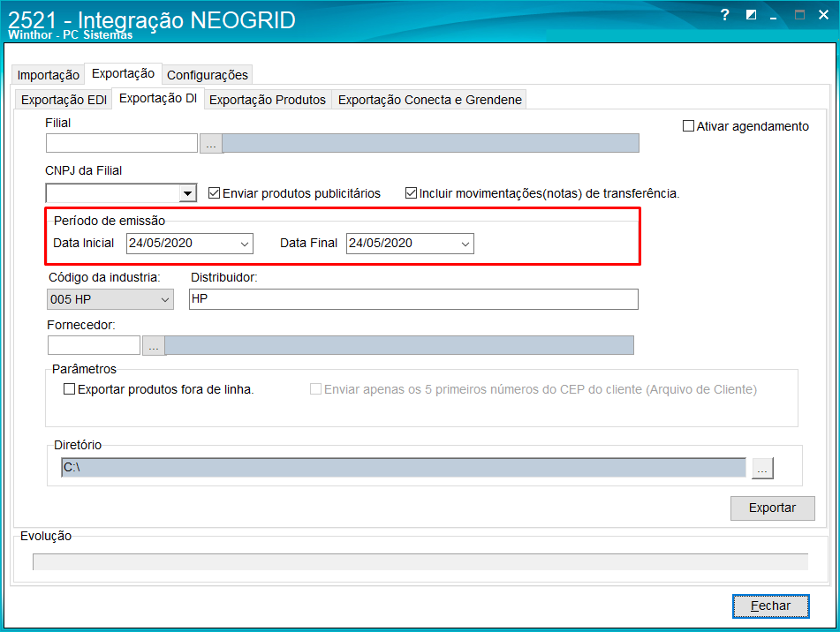The image size is (840, 632).
Task: Close the window with the X icon
Action: (x=823, y=15)
